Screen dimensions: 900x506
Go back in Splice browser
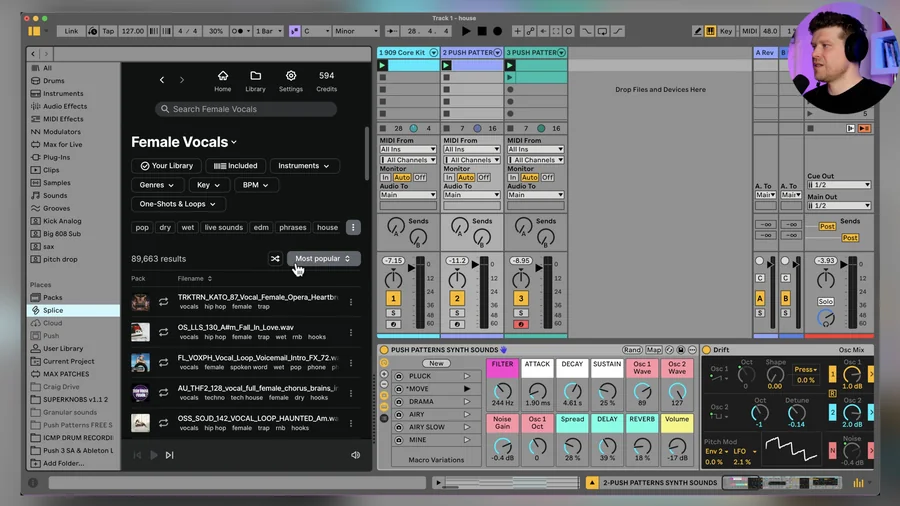pyautogui.click(x=162, y=80)
